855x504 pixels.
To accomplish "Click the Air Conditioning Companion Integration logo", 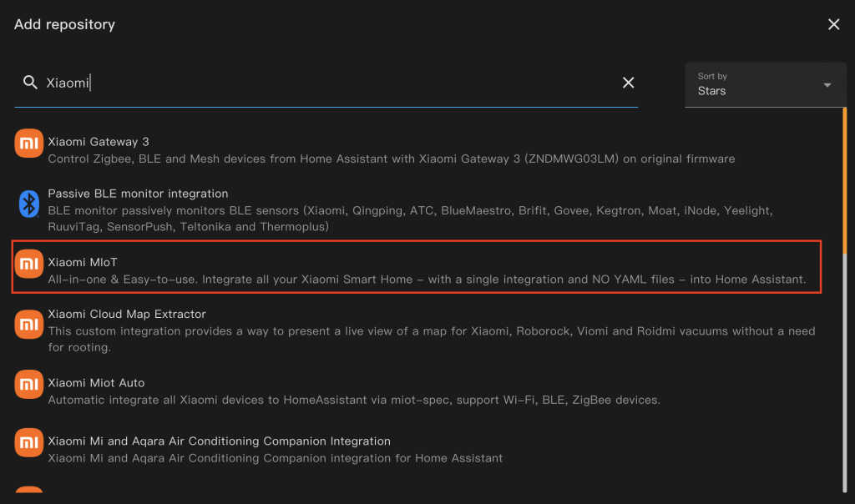I will (x=29, y=442).
